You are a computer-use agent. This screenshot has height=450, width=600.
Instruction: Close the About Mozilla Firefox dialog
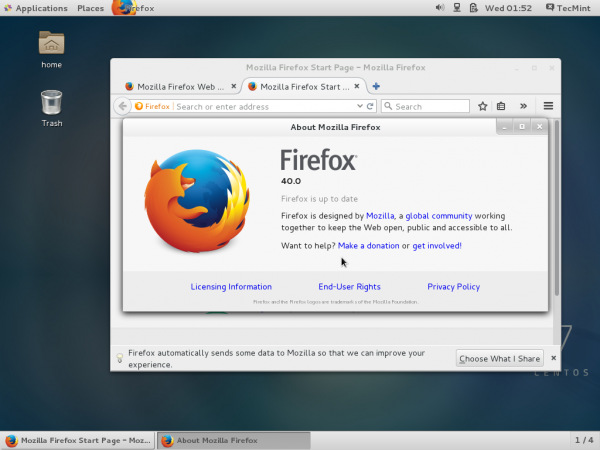pyautogui.click(x=539, y=127)
